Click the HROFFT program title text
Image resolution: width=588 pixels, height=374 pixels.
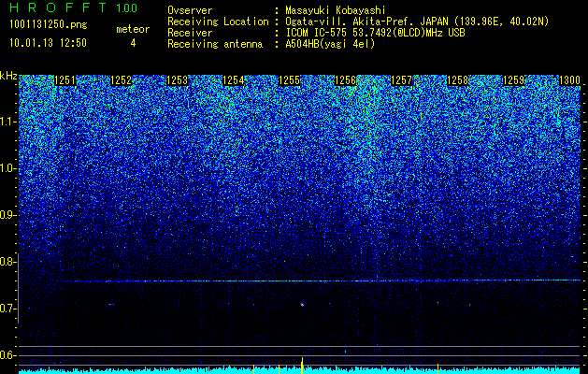click(x=58, y=7)
